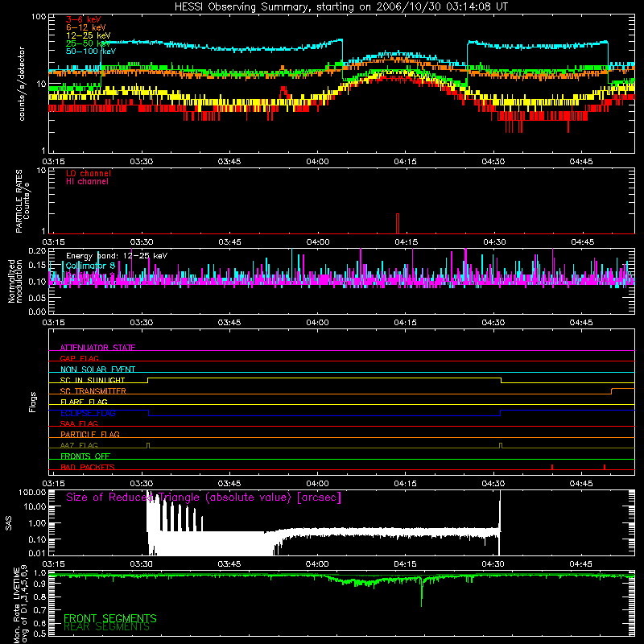Click the 0.05 modulation axis value

37,298
